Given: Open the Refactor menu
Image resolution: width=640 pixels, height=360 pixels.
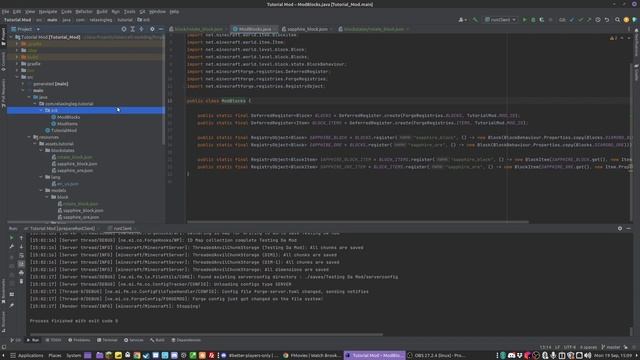Looking at the screenshot, I should click(x=84, y=12).
